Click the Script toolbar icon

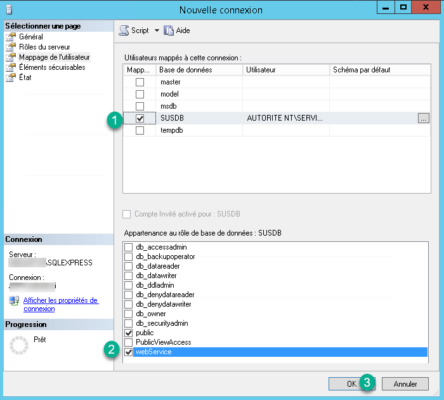[124, 31]
